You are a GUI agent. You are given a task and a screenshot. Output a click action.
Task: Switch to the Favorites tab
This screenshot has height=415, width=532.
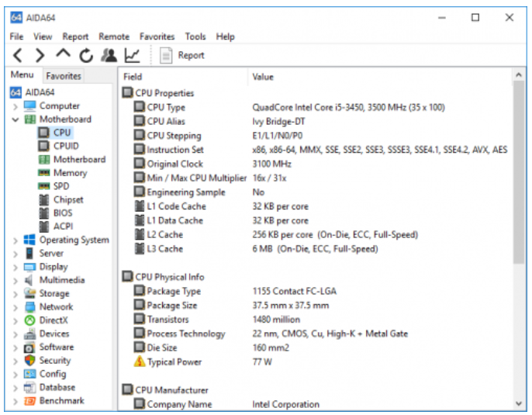63,76
